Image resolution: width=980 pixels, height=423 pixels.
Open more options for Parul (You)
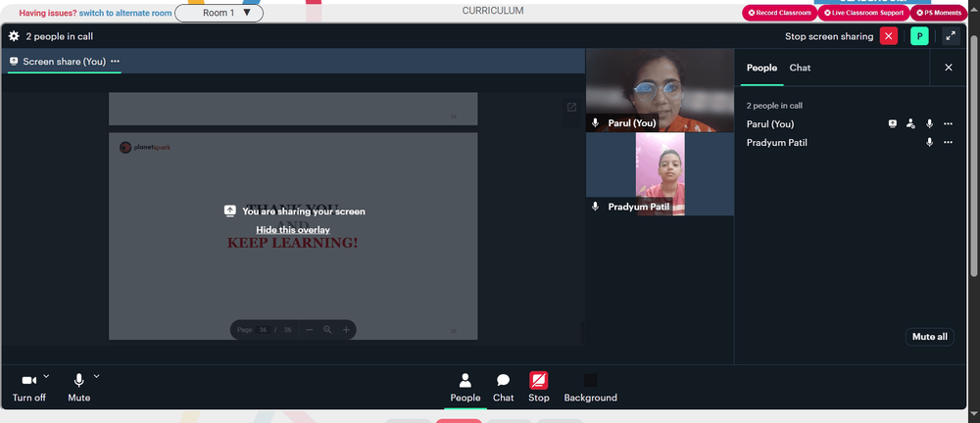(x=948, y=123)
